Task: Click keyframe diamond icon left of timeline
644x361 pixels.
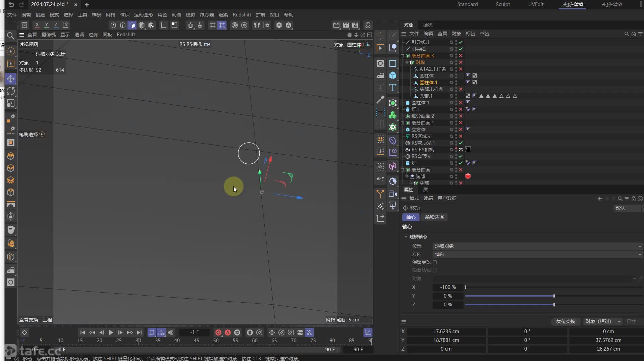Action: 24,332
